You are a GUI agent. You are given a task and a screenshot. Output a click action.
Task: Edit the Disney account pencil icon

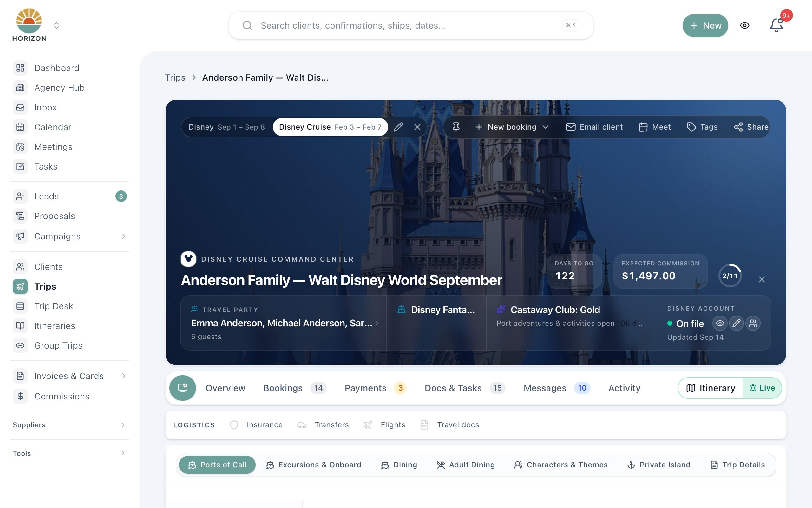click(736, 323)
